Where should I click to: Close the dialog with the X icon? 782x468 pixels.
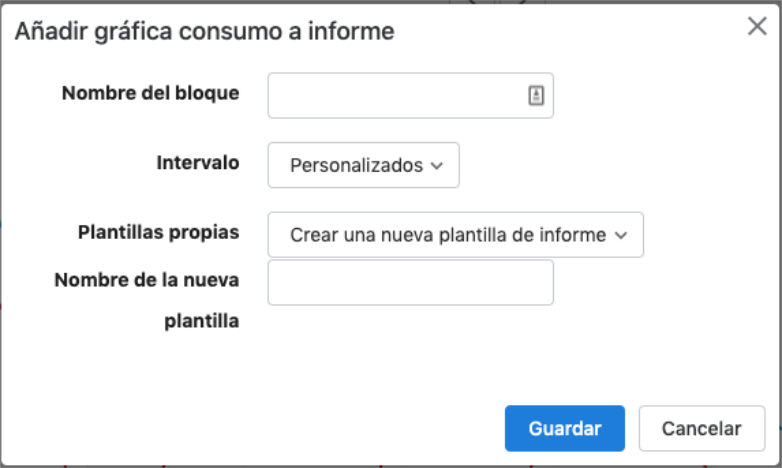click(x=757, y=26)
